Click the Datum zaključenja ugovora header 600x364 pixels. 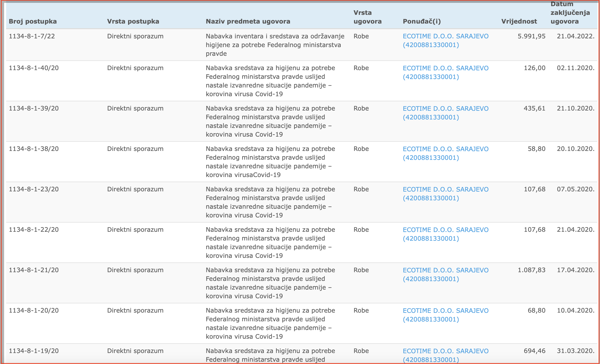tap(570, 13)
